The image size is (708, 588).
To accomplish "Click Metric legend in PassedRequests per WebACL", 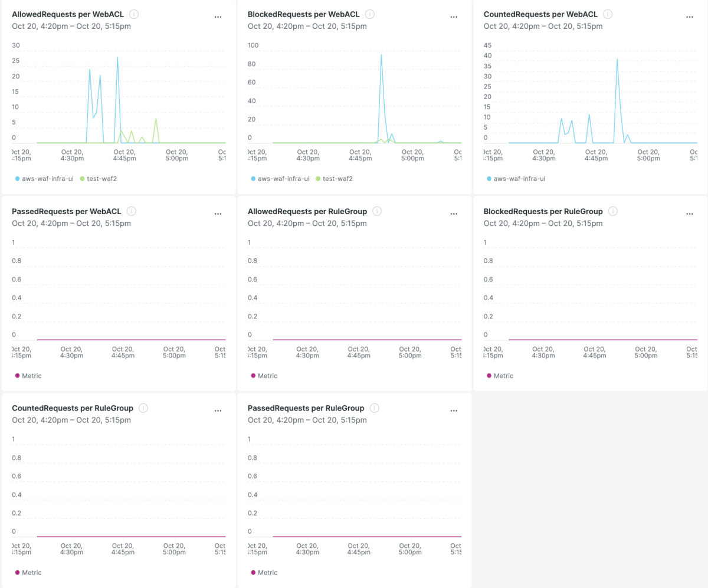I will 32,376.
